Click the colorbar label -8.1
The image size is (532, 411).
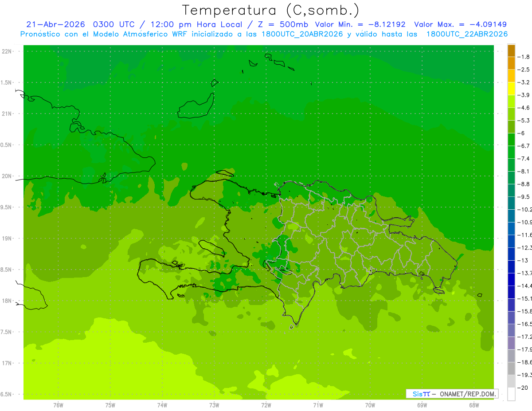click(x=525, y=171)
